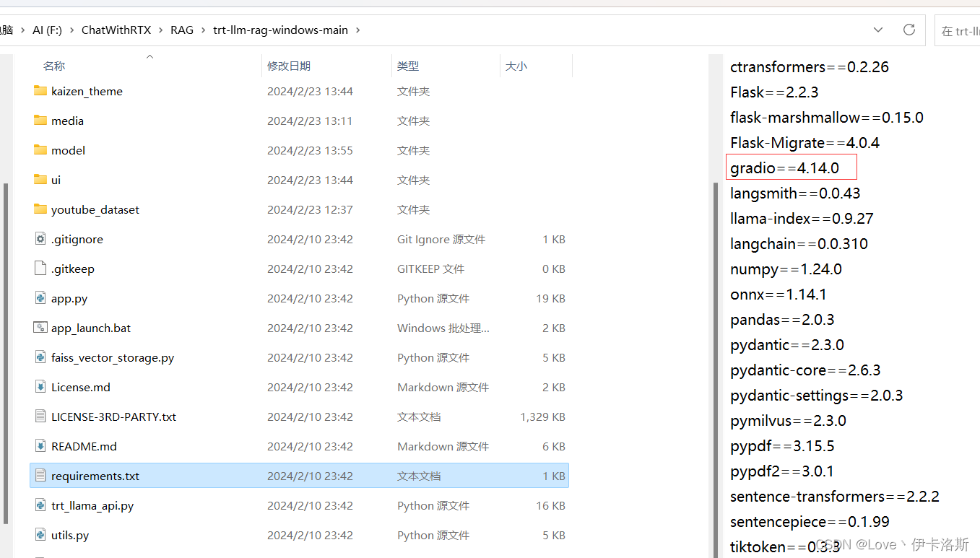Image resolution: width=980 pixels, height=558 pixels.
Task: Click the 1,329 KB size cell
Action: 542,417
